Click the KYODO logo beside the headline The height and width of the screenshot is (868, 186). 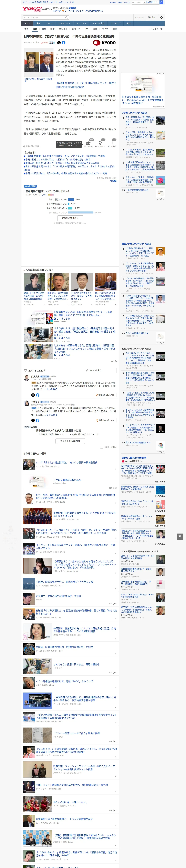pos(104,43)
